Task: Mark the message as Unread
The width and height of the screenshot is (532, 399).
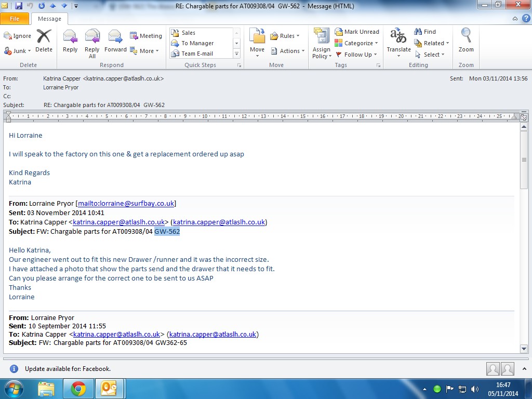Action: click(357, 32)
